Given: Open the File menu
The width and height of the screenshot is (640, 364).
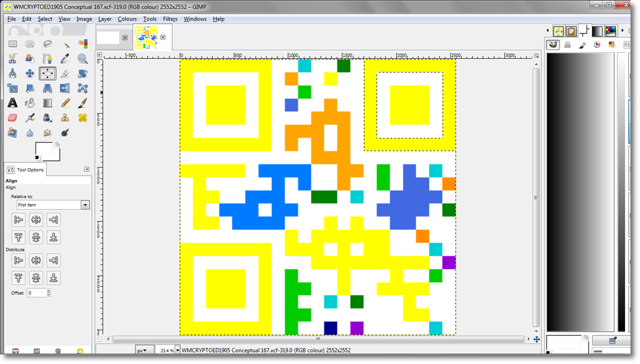Looking at the screenshot, I should point(11,19).
